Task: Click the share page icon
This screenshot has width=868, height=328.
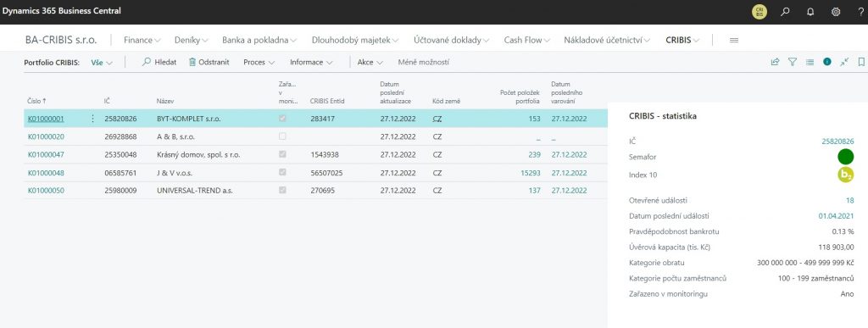Action: [775, 62]
